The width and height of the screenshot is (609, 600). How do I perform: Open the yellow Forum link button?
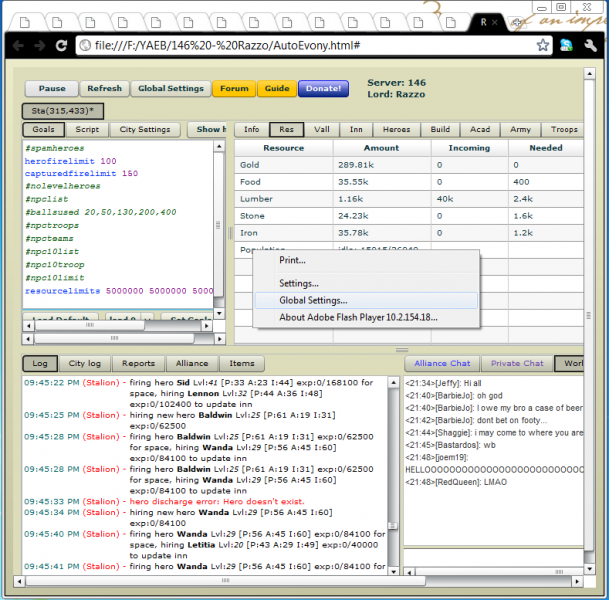click(234, 88)
